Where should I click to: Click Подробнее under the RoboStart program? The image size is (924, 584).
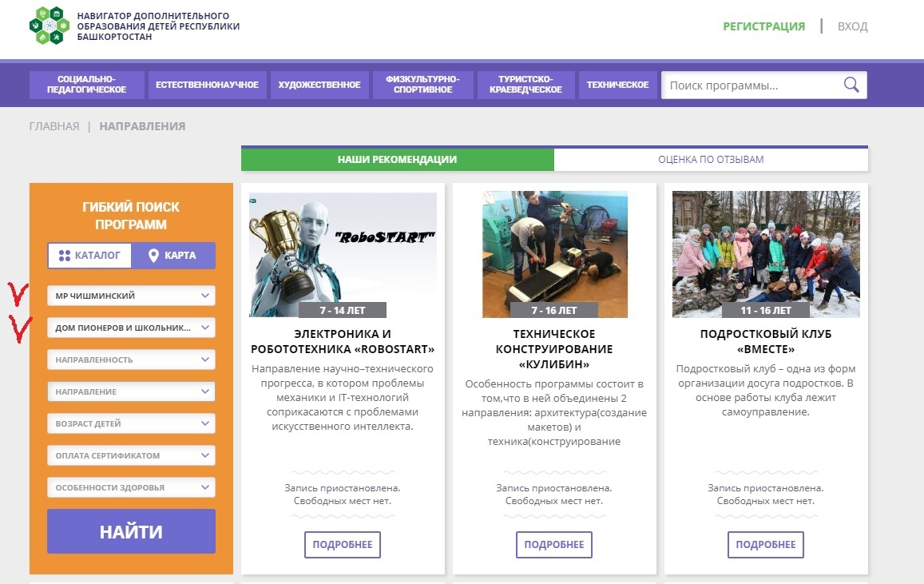click(x=343, y=545)
